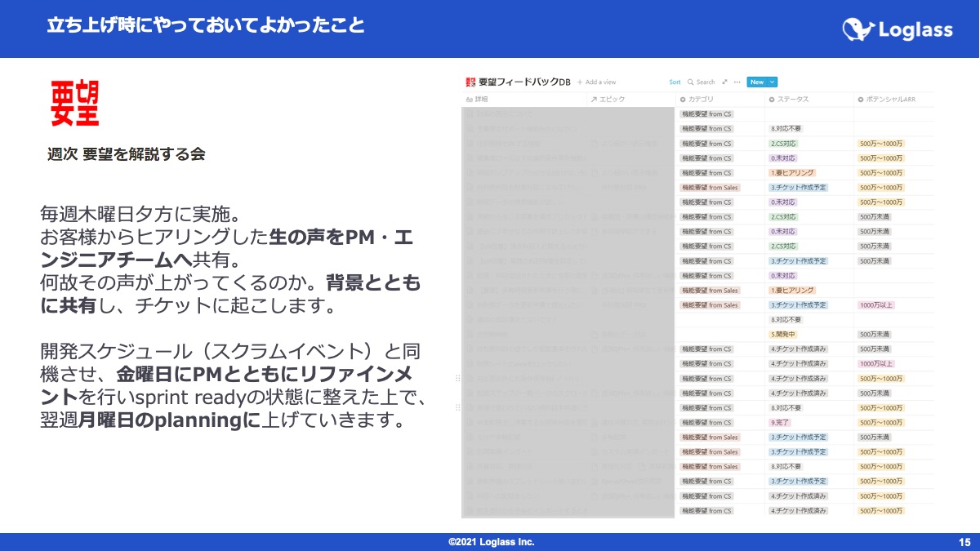Click 1.要ヒアリング in the from CS row

coord(792,173)
